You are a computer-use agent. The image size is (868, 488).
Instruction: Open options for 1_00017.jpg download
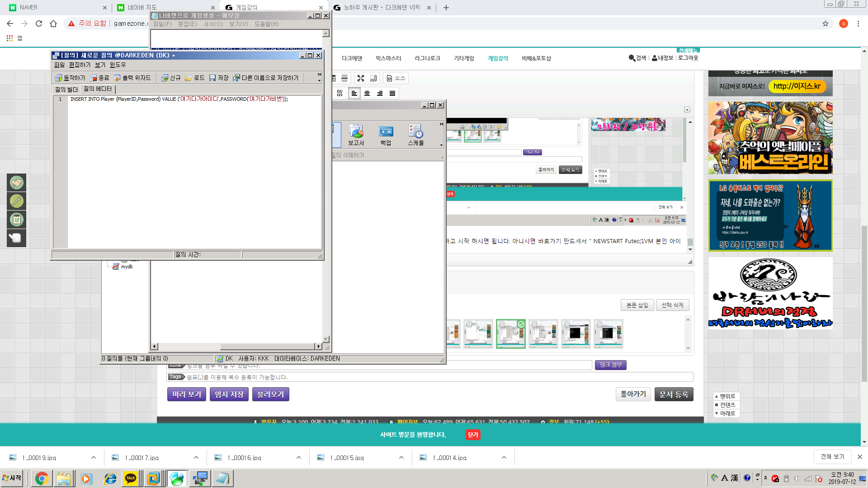click(196, 457)
